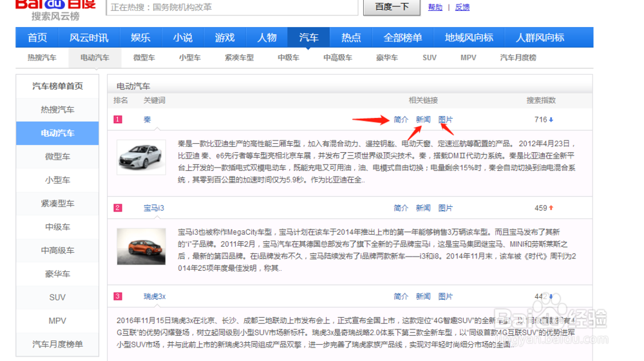This screenshot has width=644, height=361.
Task: Open the 帮助 help link
Action: [435, 7]
